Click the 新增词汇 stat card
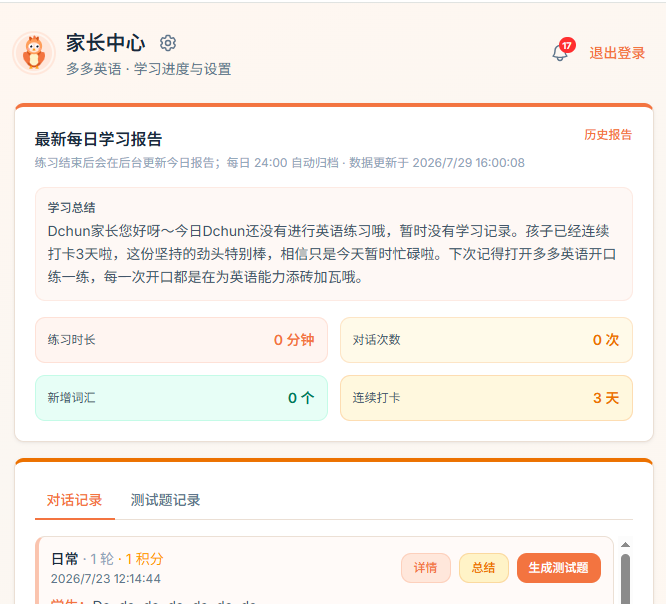Image resolution: width=666 pixels, height=604 pixels. coord(181,398)
